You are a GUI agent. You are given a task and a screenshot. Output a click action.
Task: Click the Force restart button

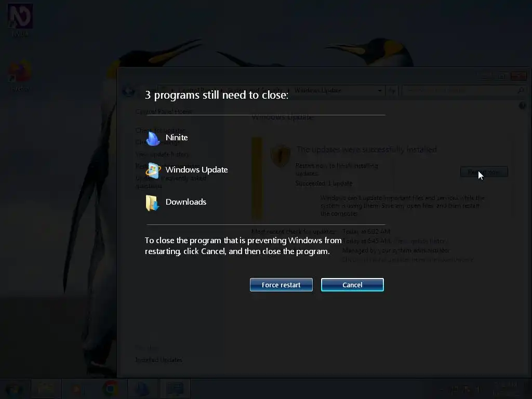point(281,285)
